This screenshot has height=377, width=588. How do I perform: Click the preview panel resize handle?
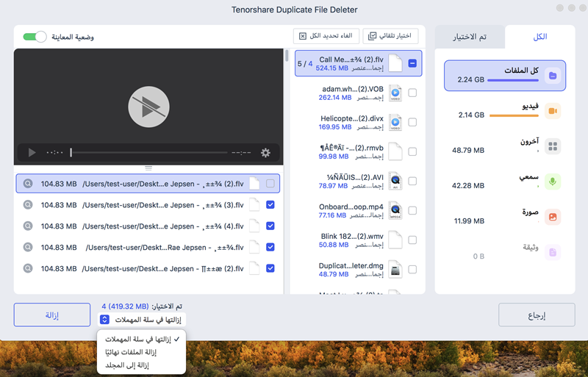coord(148,168)
